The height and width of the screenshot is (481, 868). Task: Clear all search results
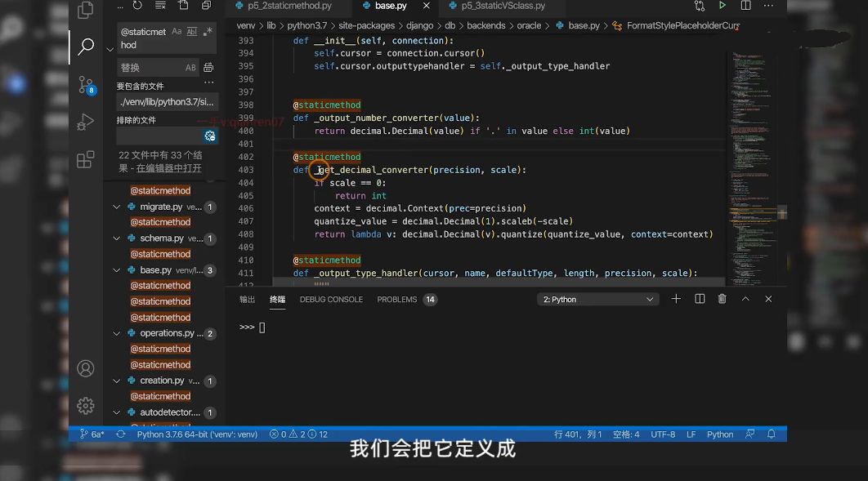coord(160,6)
